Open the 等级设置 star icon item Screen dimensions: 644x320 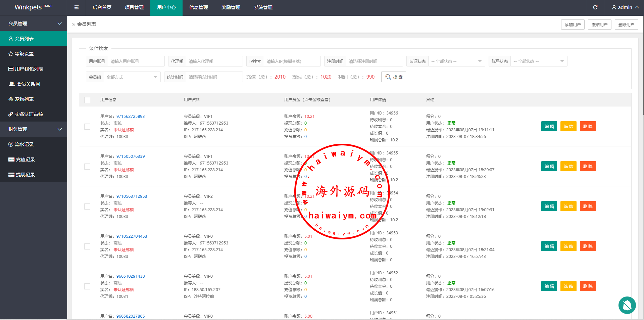[24, 54]
